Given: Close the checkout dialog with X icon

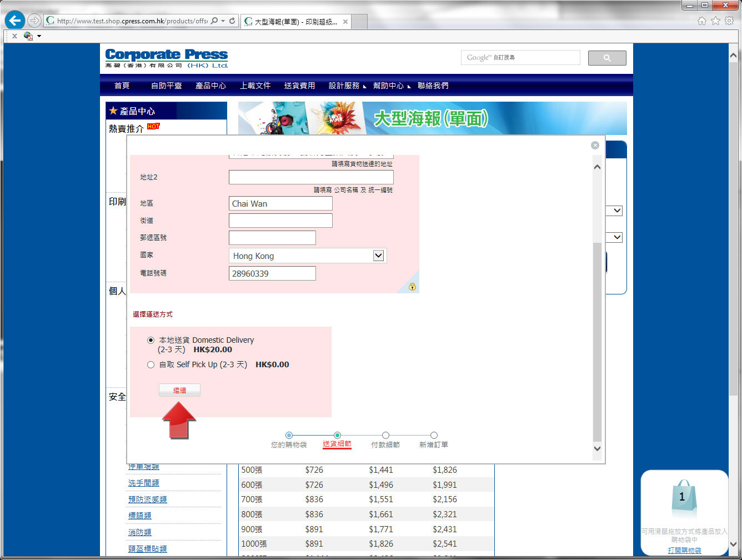Looking at the screenshot, I should [595, 145].
